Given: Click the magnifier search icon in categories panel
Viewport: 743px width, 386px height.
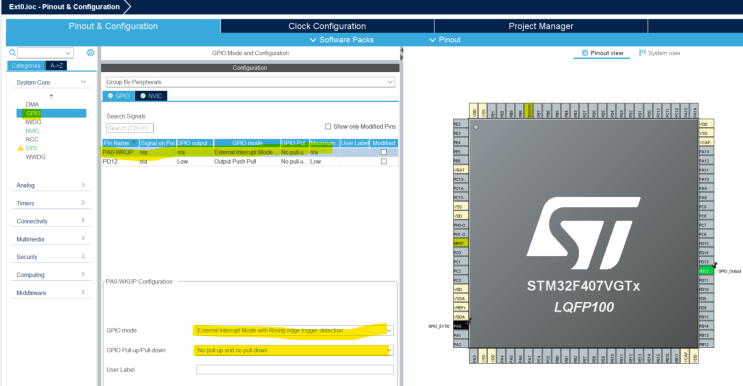Looking at the screenshot, I should [x=12, y=53].
